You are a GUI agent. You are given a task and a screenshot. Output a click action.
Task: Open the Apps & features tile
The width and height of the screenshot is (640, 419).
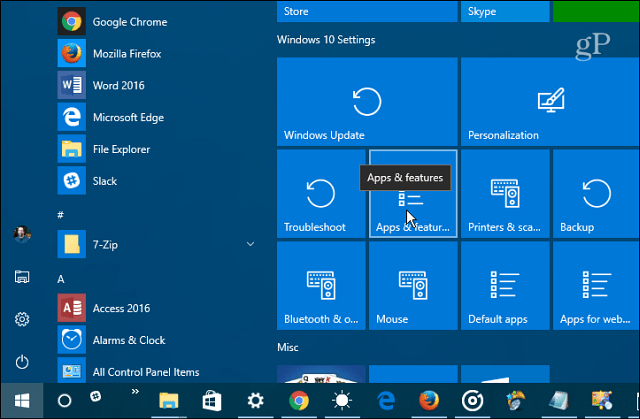coord(413,193)
